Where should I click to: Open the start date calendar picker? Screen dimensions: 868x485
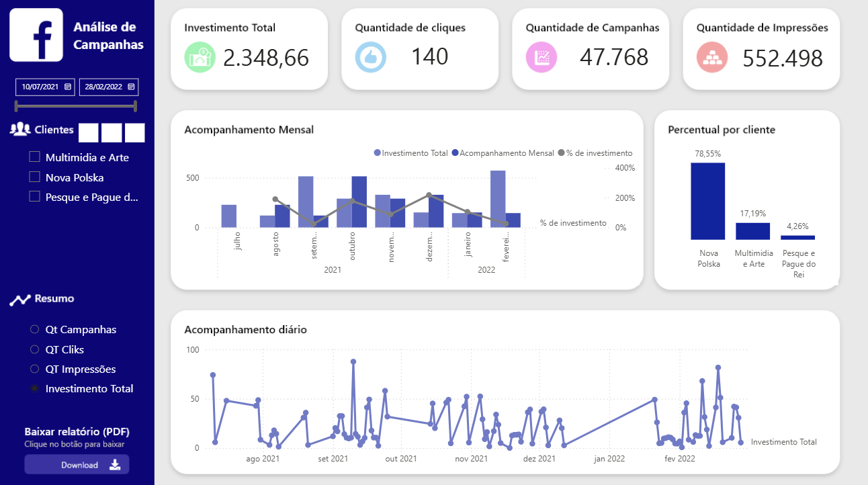pos(68,87)
